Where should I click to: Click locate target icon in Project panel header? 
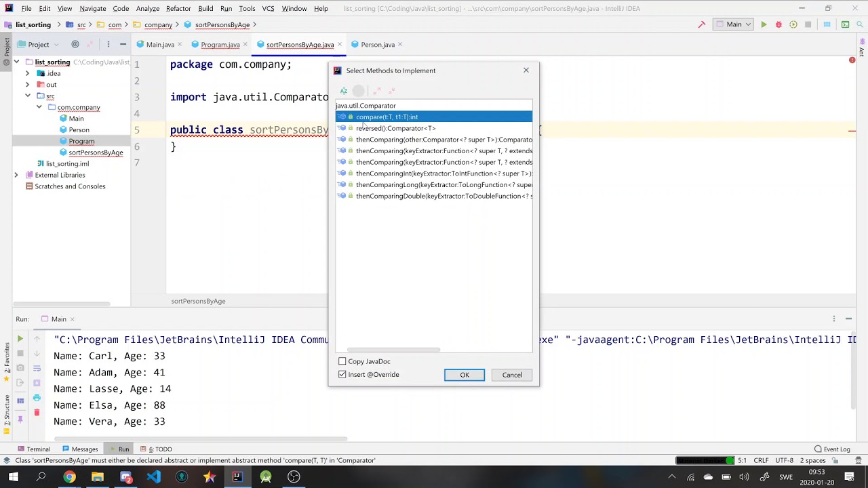click(x=75, y=44)
